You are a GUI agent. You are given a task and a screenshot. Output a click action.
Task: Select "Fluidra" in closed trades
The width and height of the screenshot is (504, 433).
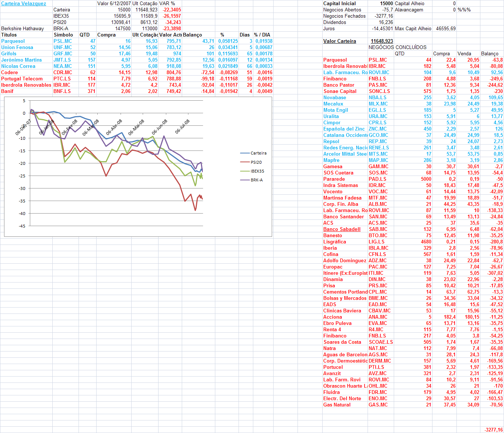coord(331,392)
